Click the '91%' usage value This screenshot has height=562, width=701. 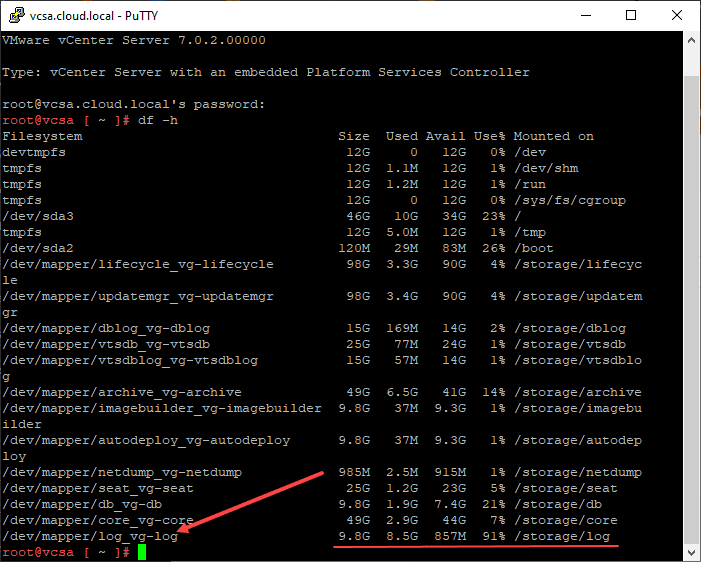click(494, 537)
